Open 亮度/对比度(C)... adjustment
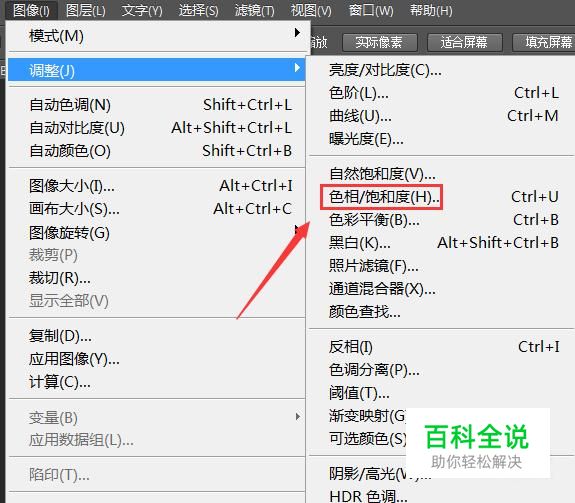This screenshot has width=575, height=503. [442, 70]
